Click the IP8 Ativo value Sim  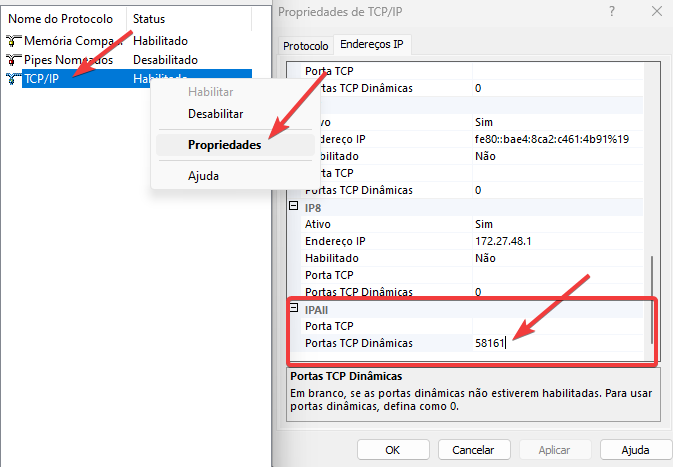pos(484,224)
